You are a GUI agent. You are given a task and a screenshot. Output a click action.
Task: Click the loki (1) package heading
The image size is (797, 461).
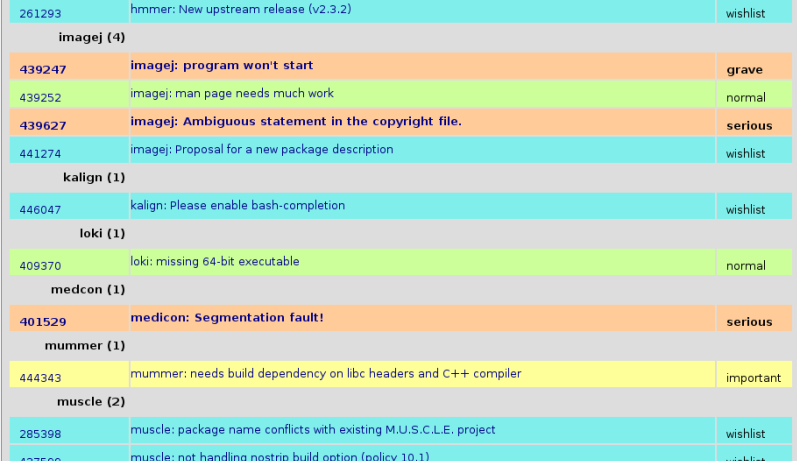pyautogui.click(x=102, y=233)
